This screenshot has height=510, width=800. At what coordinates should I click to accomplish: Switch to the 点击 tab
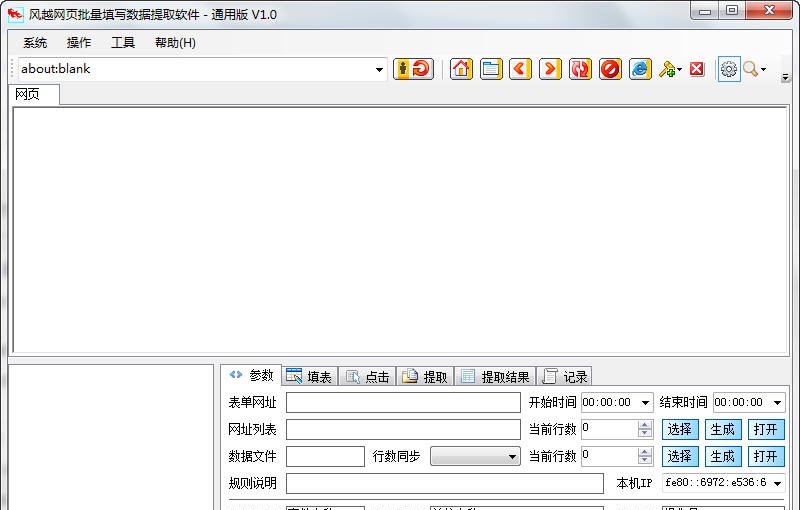tap(367, 377)
